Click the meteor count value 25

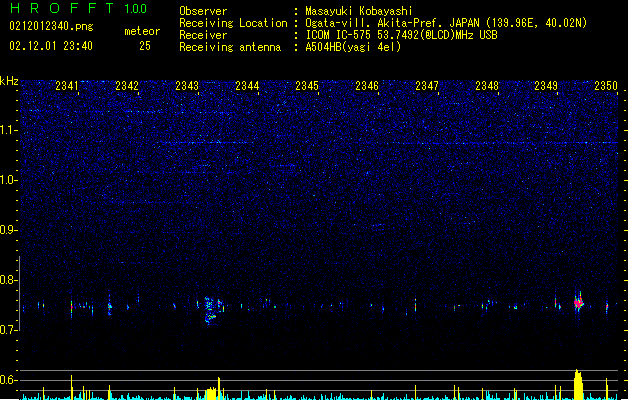coord(145,46)
